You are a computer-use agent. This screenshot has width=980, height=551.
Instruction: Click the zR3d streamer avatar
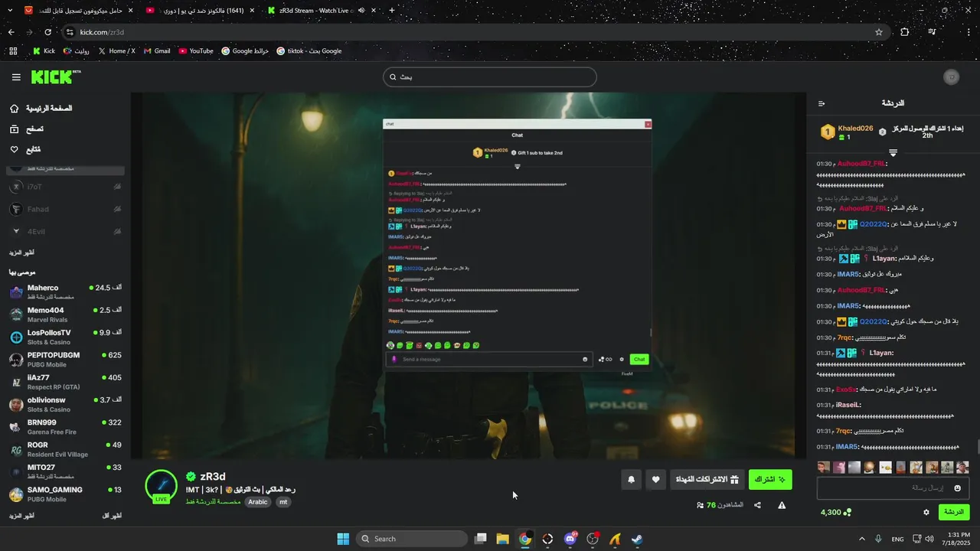click(162, 487)
